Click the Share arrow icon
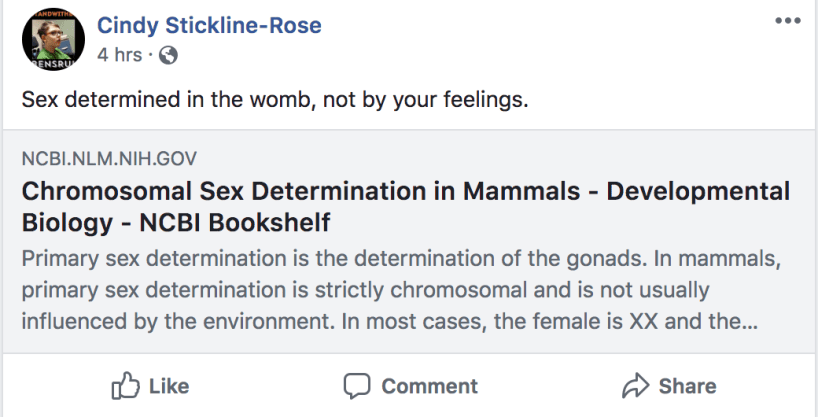The width and height of the screenshot is (818, 417). (x=636, y=385)
